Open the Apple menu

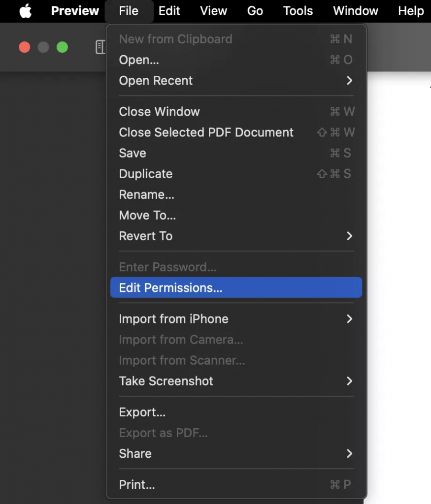click(25, 11)
